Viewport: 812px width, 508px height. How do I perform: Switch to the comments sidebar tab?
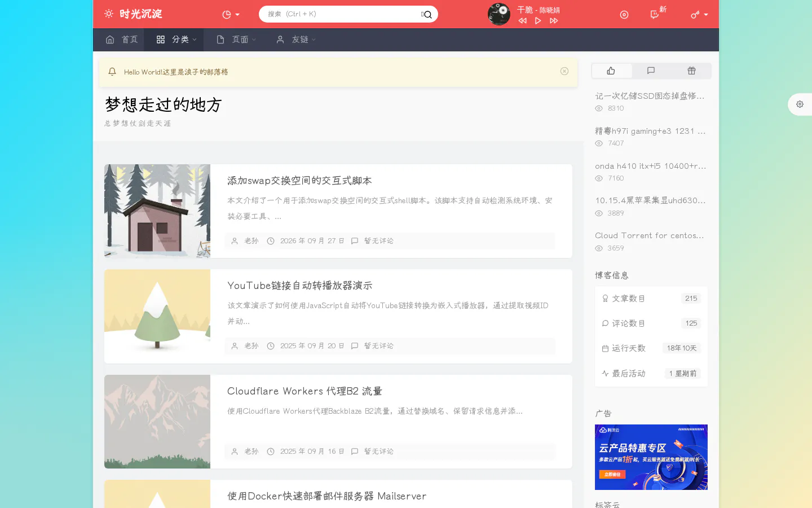651,71
